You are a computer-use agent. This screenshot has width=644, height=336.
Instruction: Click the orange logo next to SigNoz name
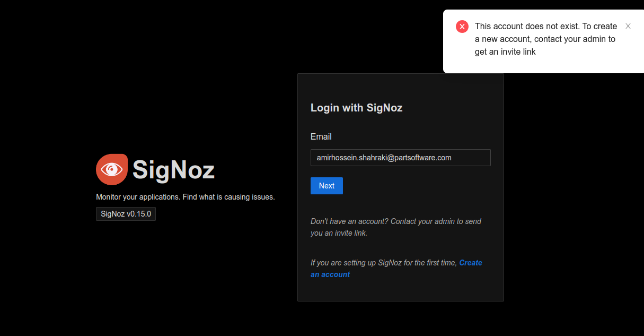(111, 169)
